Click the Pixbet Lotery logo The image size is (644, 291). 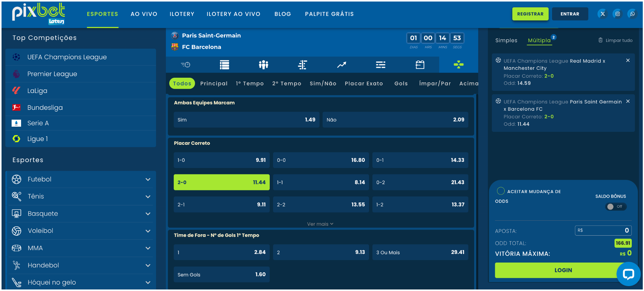click(x=38, y=14)
